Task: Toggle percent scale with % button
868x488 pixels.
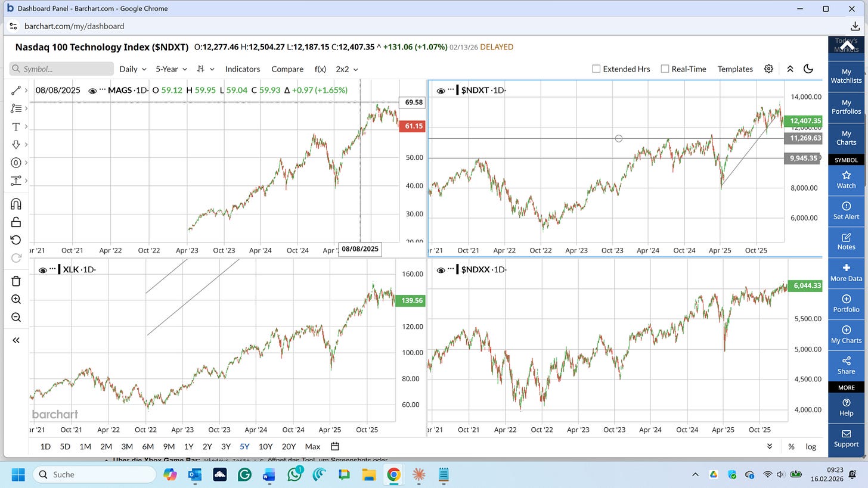Action: (791, 446)
